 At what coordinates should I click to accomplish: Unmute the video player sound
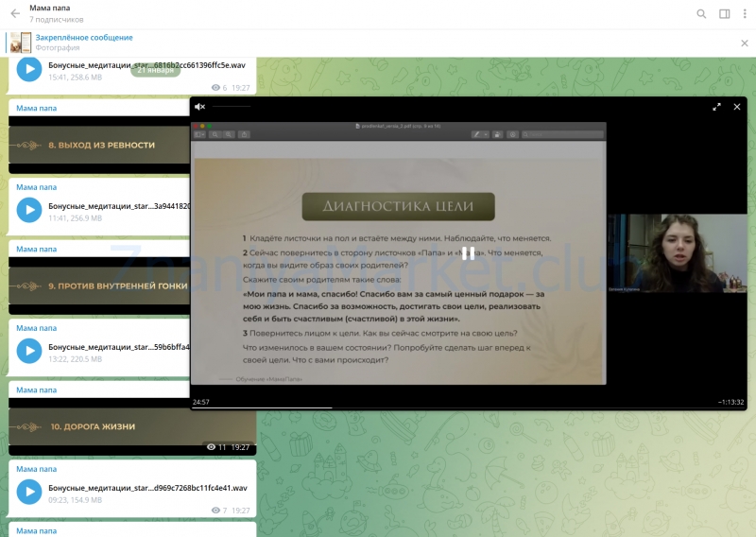coord(199,107)
